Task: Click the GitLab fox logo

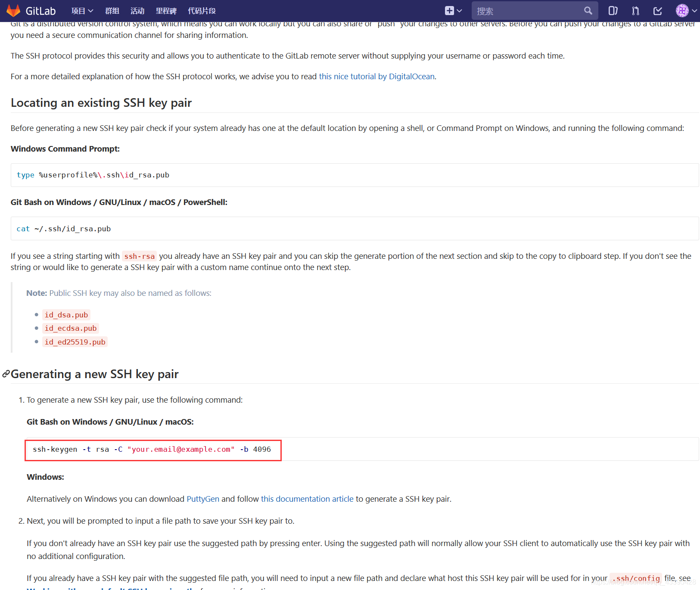Action: (x=13, y=11)
